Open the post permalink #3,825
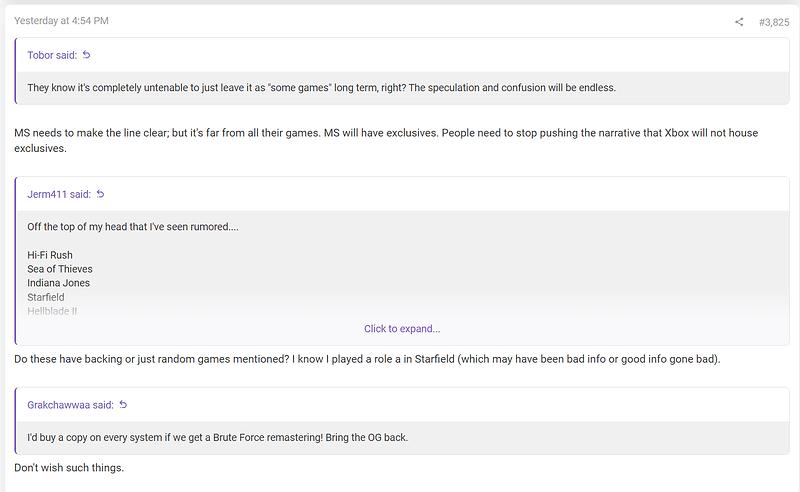The height and width of the screenshot is (492, 800). (x=773, y=22)
